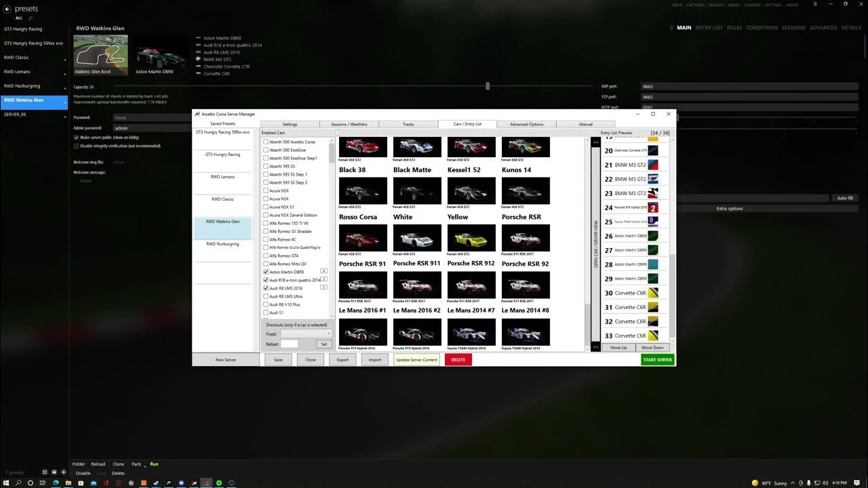Image resolution: width=868 pixels, height=488 pixels.
Task: Click the Export button
Action: click(343, 360)
